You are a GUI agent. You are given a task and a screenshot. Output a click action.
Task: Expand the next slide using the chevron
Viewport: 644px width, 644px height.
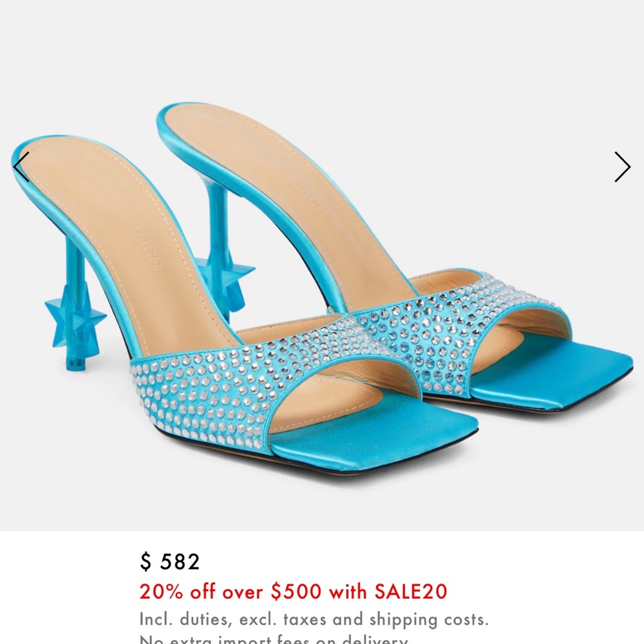click(x=621, y=167)
